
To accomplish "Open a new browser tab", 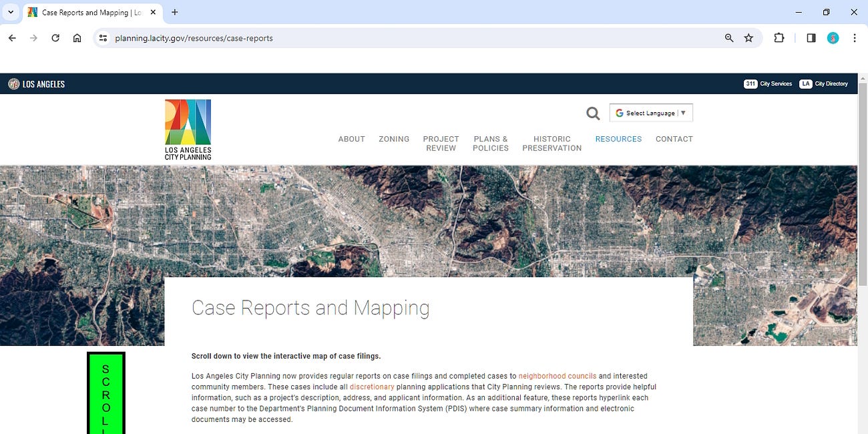I will [x=175, y=12].
